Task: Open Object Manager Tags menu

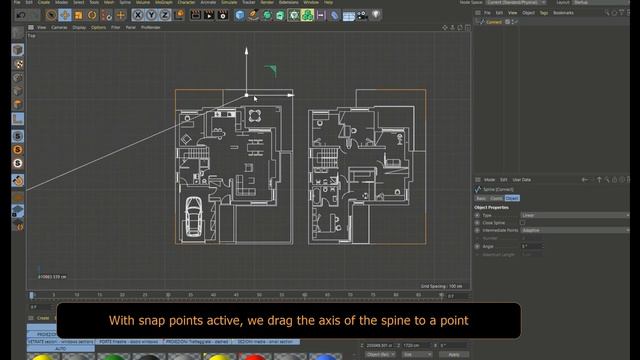Action: (x=544, y=13)
